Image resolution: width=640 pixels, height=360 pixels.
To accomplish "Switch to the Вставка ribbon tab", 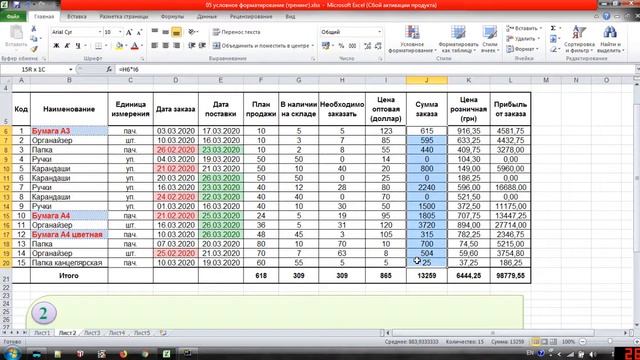I will 77,17.
